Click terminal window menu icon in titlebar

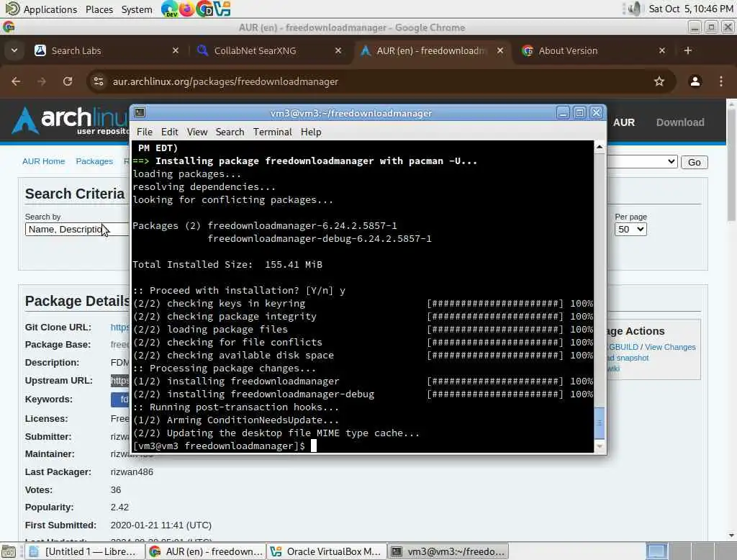[140, 112]
